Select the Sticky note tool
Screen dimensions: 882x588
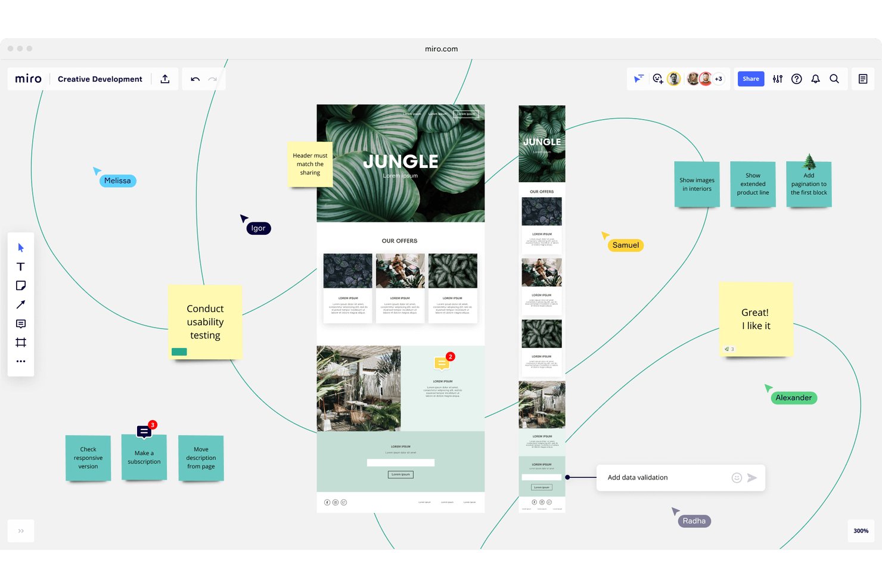(x=21, y=286)
